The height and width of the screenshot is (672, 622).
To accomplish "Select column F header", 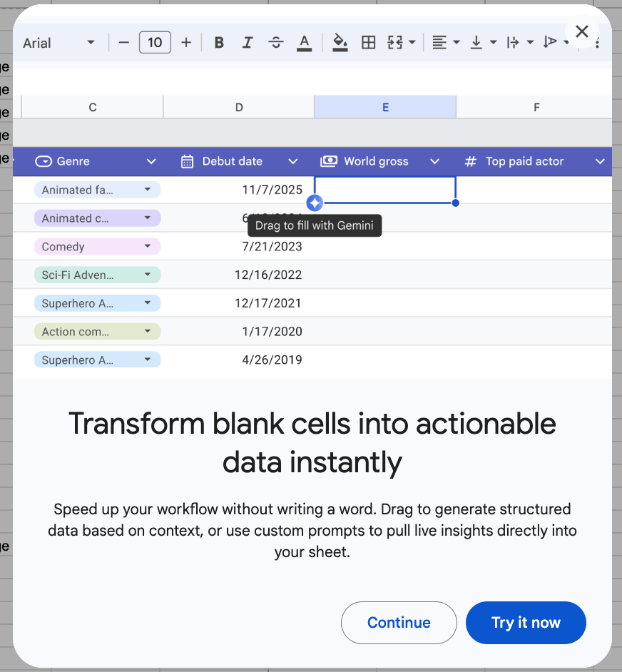I will [x=536, y=107].
